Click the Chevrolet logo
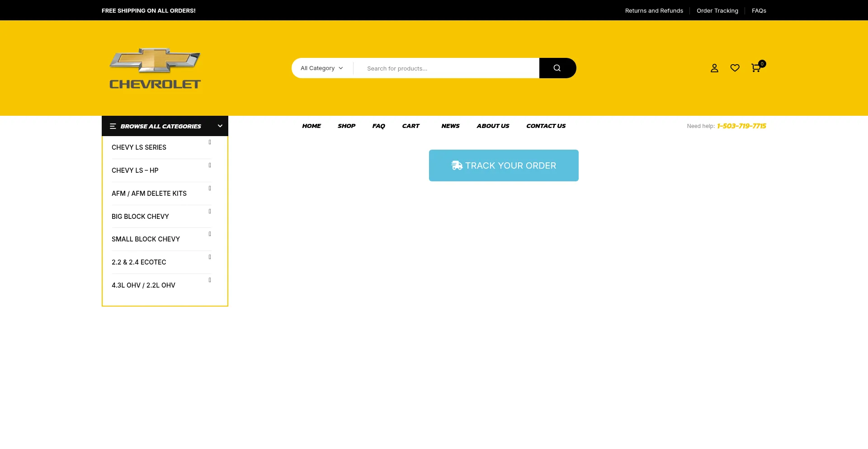Image resolution: width=868 pixels, height=449 pixels. pyautogui.click(x=155, y=68)
